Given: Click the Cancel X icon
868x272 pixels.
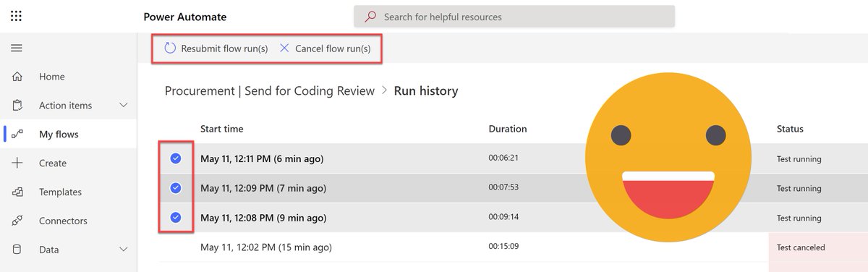Looking at the screenshot, I should click(284, 48).
